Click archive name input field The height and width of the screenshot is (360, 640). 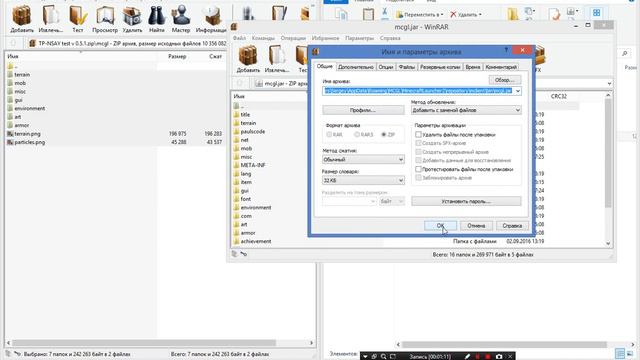tap(418, 91)
